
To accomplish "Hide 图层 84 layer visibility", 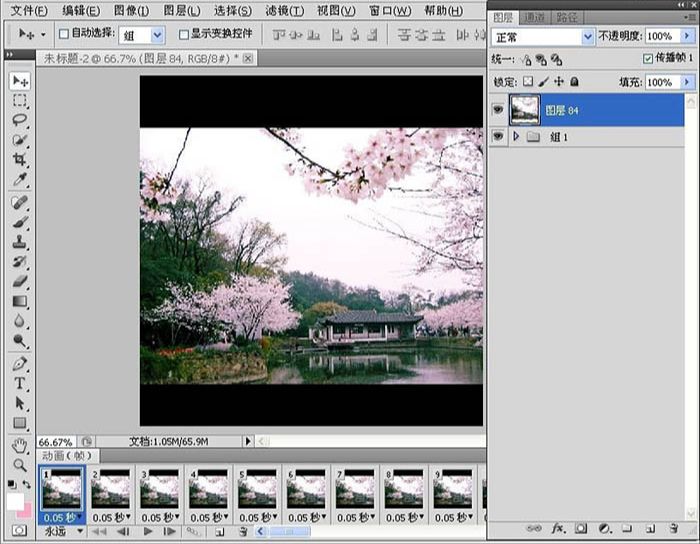I will [x=498, y=109].
